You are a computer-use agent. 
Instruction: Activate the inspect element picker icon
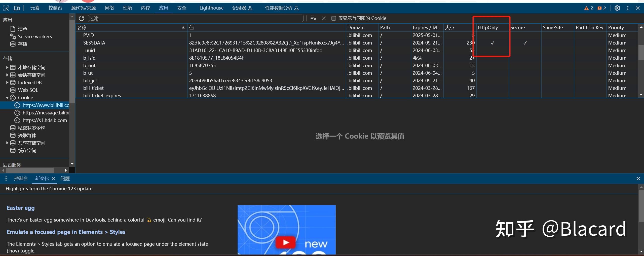6,8
